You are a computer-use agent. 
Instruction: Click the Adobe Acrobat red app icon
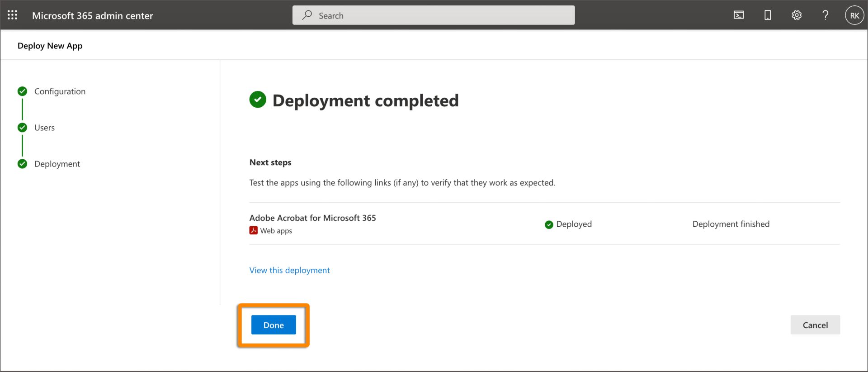tap(254, 230)
